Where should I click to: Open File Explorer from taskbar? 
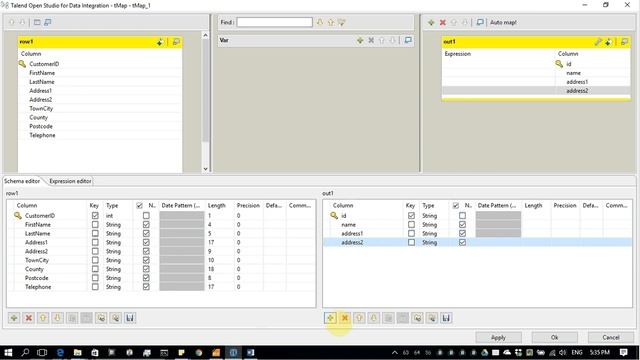(x=78, y=352)
